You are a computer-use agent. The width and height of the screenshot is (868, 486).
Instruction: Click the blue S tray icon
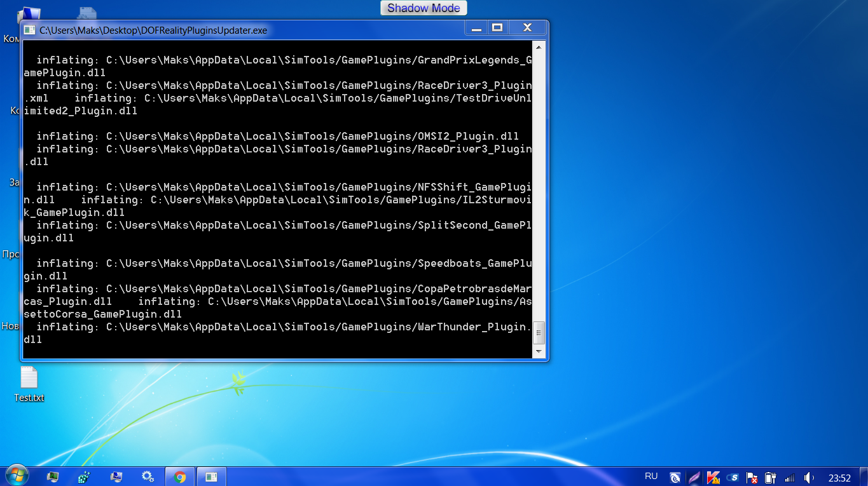(x=732, y=477)
